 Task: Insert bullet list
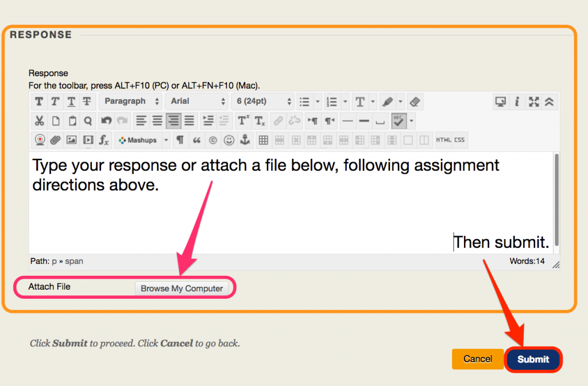tap(305, 102)
